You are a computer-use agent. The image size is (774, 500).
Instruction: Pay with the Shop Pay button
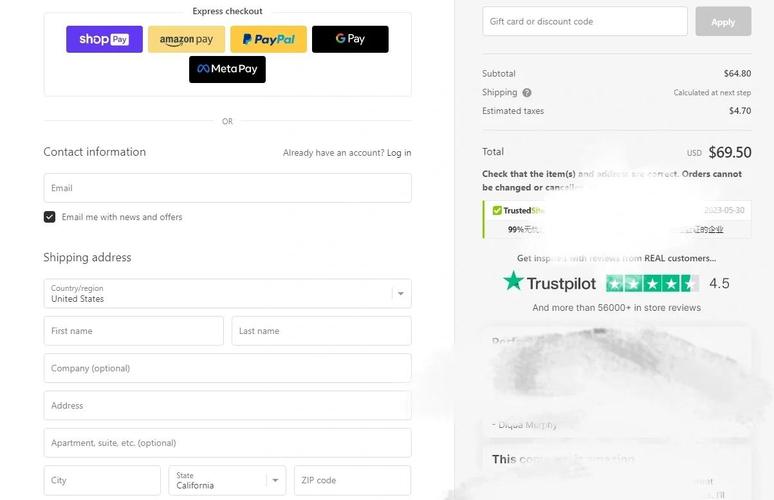104,39
